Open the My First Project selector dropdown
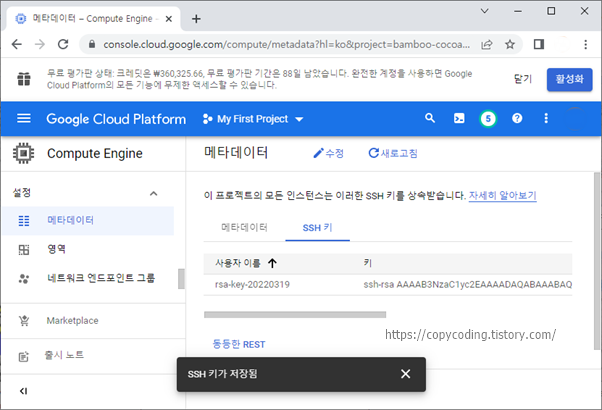The height and width of the screenshot is (410, 602). [x=253, y=119]
